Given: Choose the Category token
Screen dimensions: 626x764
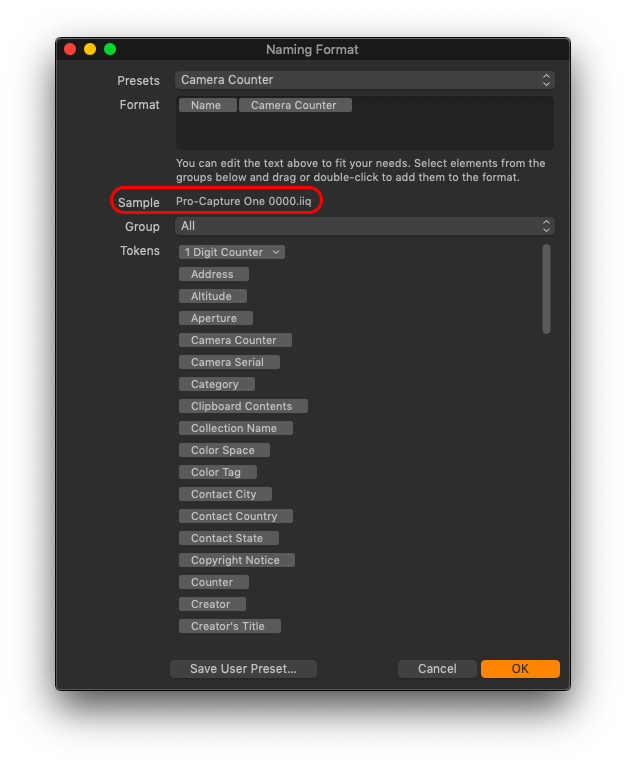Looking at the screenshot, I should click(x=216, y=384).
